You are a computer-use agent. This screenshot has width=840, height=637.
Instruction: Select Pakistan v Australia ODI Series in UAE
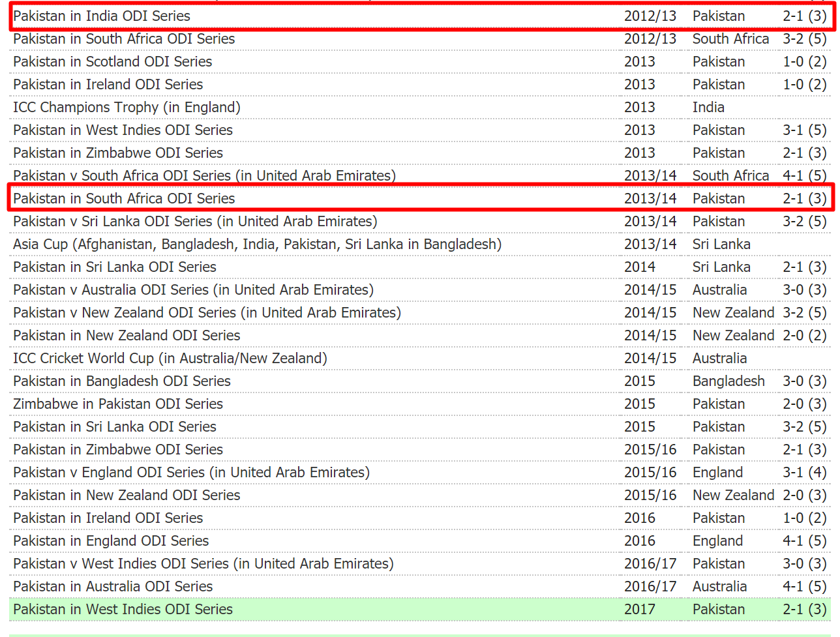[193, 289]
